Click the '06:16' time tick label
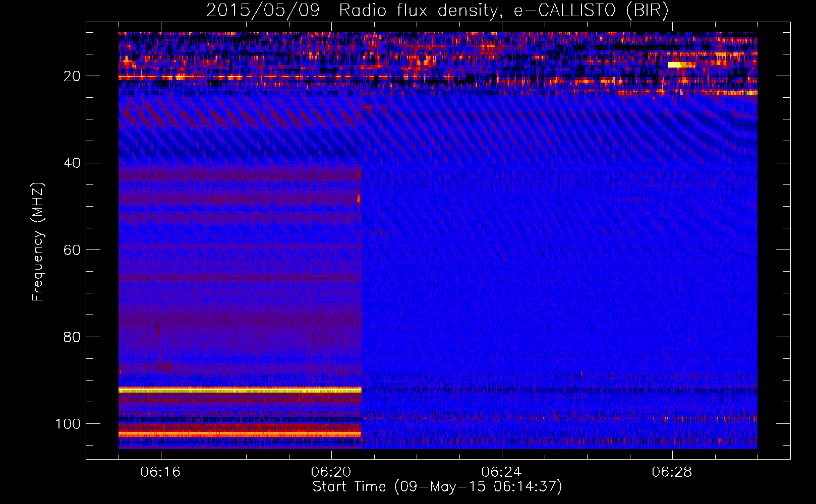 click(161, 472)
